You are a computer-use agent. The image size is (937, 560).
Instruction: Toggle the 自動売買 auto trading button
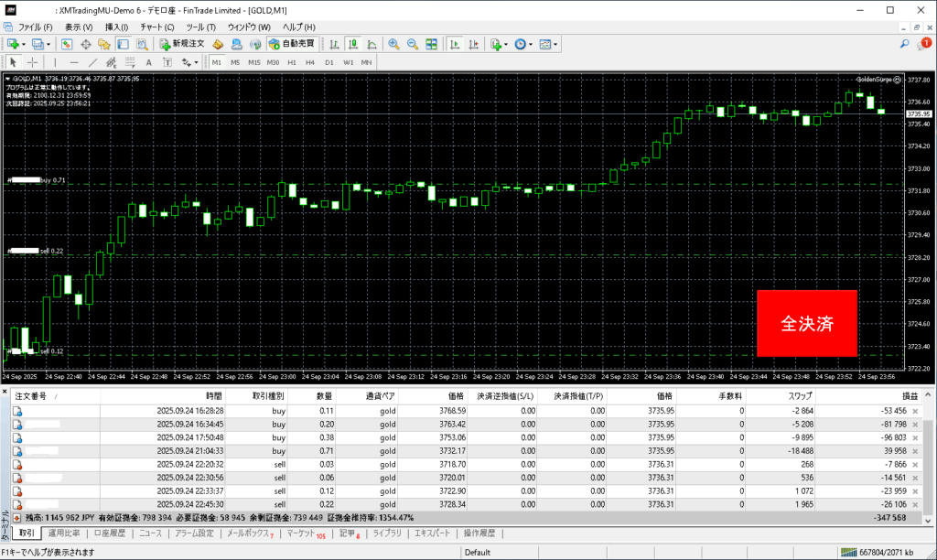coord(291,44)
